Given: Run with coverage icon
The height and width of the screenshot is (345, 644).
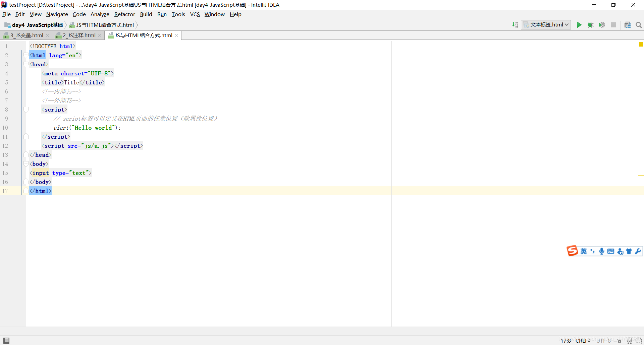Looking at the screenshot, I should click(602, 25).
